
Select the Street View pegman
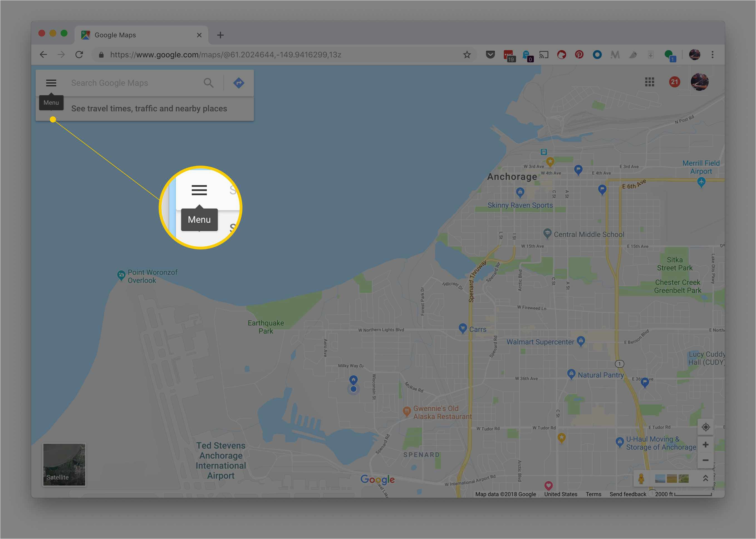(x=641, y=479)
